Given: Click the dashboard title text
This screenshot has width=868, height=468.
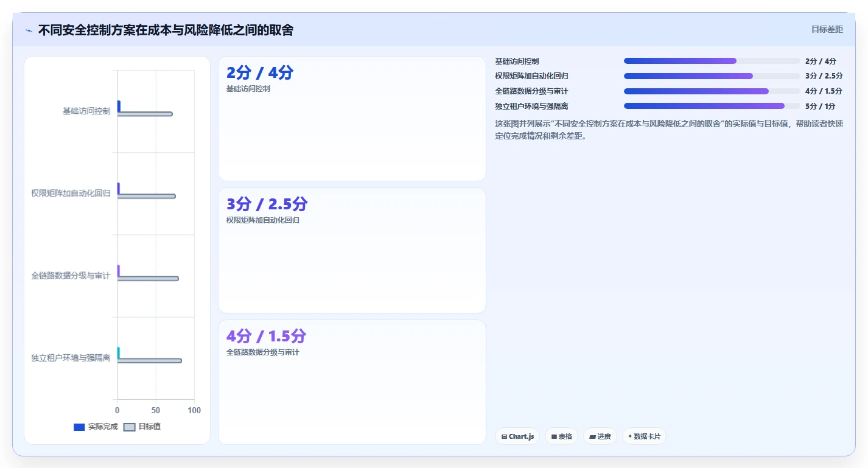Looking at the screenshot, I should coord(166,30).
